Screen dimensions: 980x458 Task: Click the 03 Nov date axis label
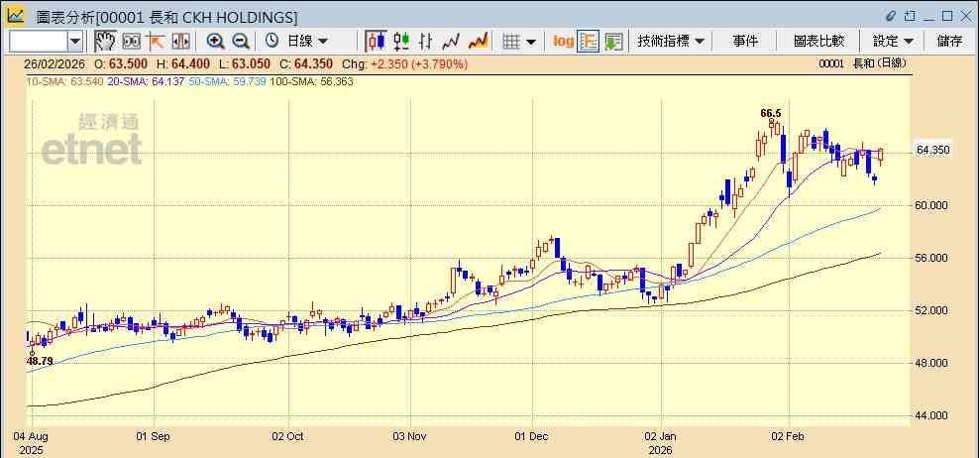pos(410,436)
